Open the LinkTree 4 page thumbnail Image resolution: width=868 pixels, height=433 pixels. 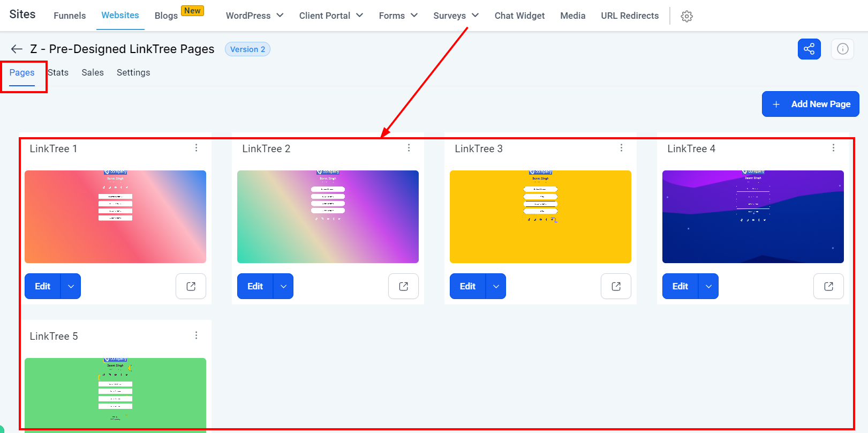(x=753, y=216)
